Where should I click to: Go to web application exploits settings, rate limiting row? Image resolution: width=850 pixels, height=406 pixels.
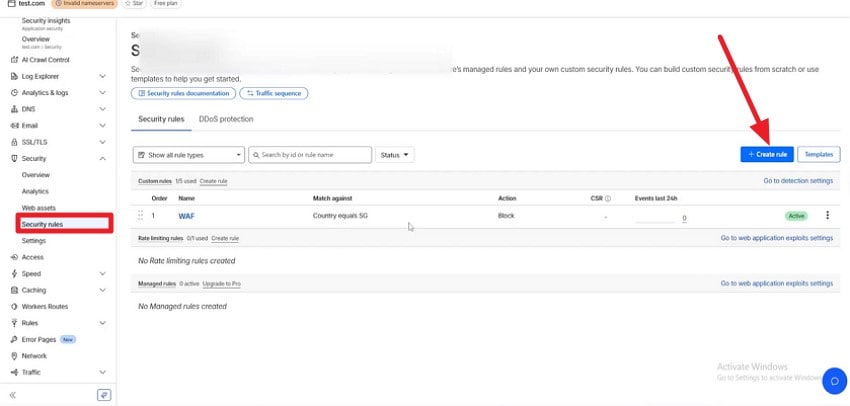tap(777, 238)
